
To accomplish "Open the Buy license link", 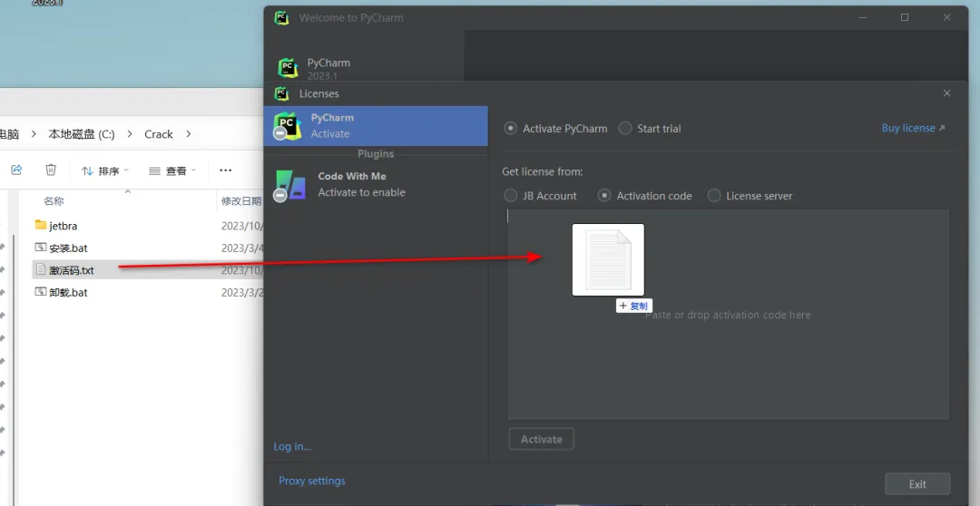I will click(x=913, y=128).
